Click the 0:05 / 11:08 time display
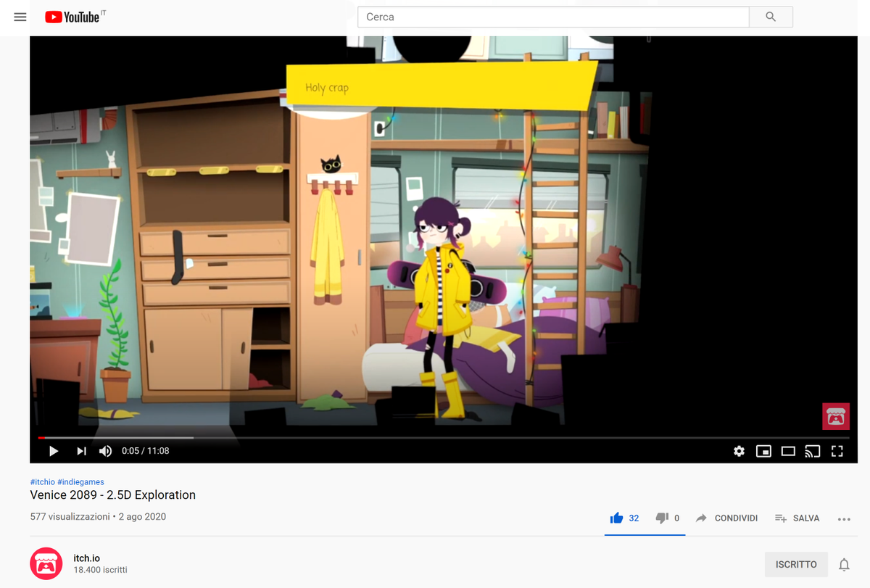Viewport: 870px width, 588px height. (x=146, y=451)
